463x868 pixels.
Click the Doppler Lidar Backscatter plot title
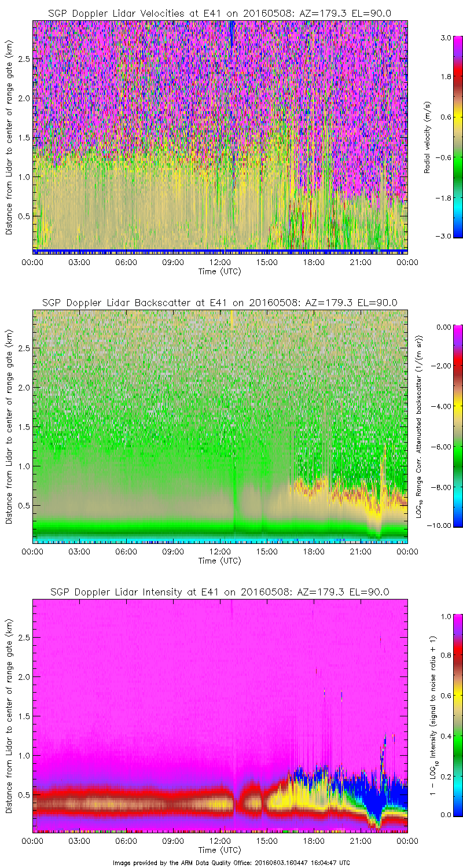(220, 302)
